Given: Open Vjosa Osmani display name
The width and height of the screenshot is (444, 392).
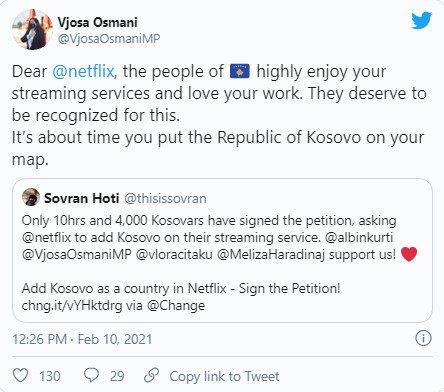Looking at the screenshot, I should (x=97, y=22).
